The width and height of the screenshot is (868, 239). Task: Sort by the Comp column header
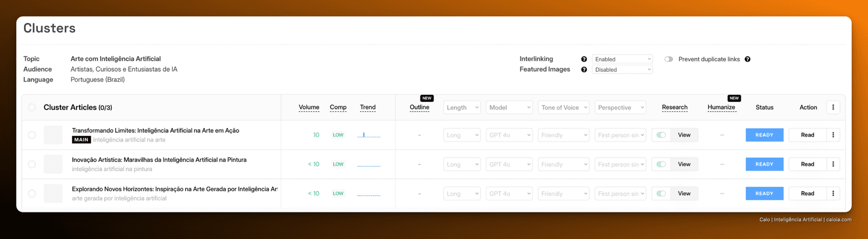338,107
